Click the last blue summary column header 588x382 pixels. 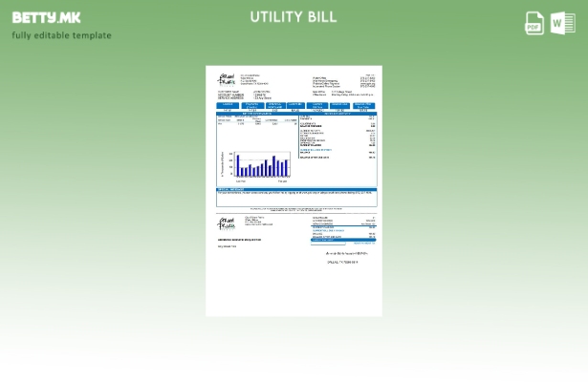pos(363,105)
